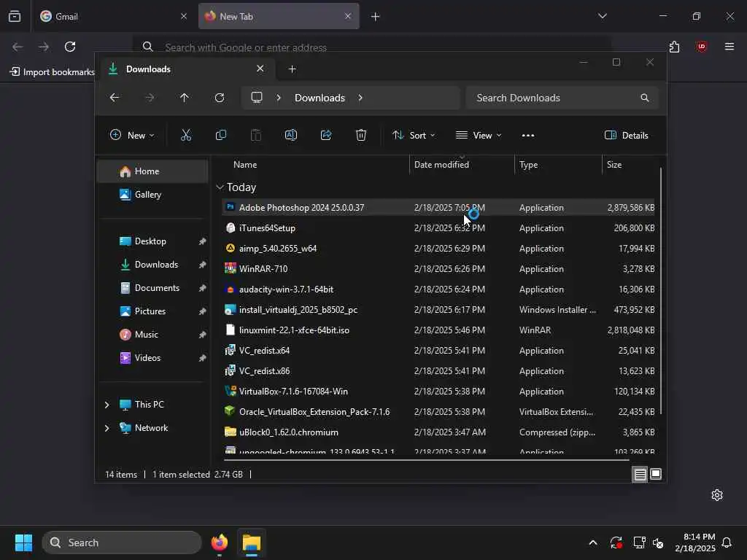747x560 pixels.
Task: Click the Up arrow to parent folder
Action: pos(185,98)
